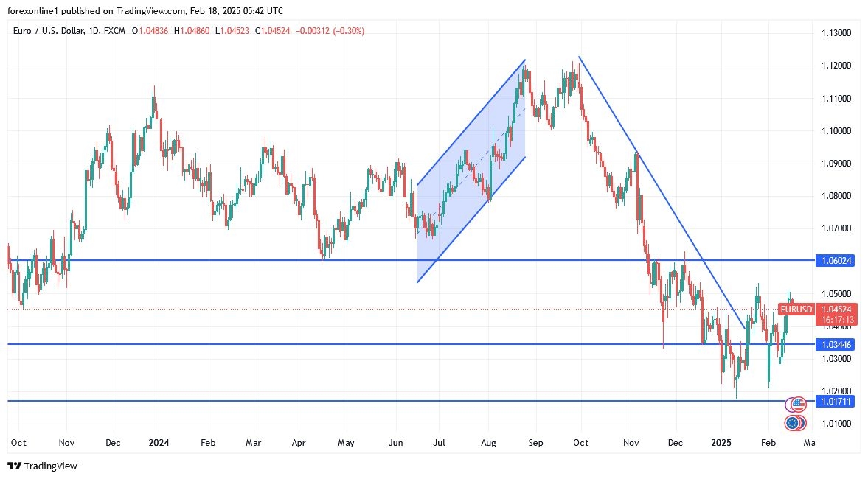The image size is (868, 479).
Task: Click the Euro / U.S. Dollar symbol title
Action: pyautogui.click(x=58, y=31)
